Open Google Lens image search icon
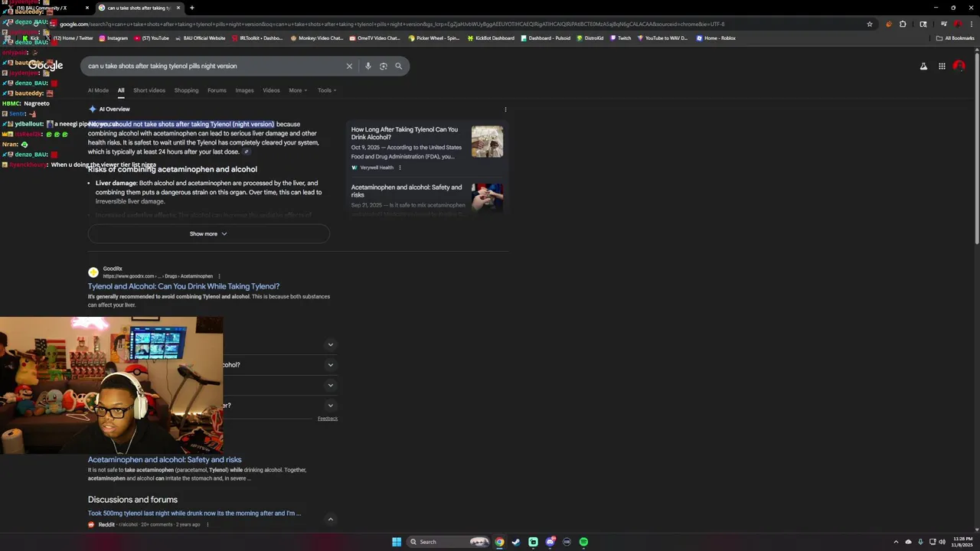This screenshot has width=980, height=551. coord(384,66)
